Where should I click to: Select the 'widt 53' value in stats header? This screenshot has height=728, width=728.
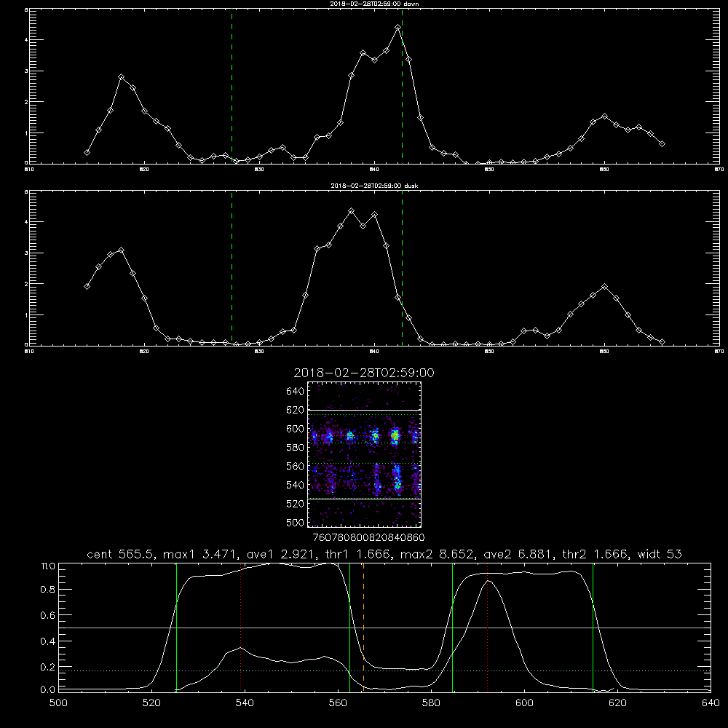pos(660,554)
